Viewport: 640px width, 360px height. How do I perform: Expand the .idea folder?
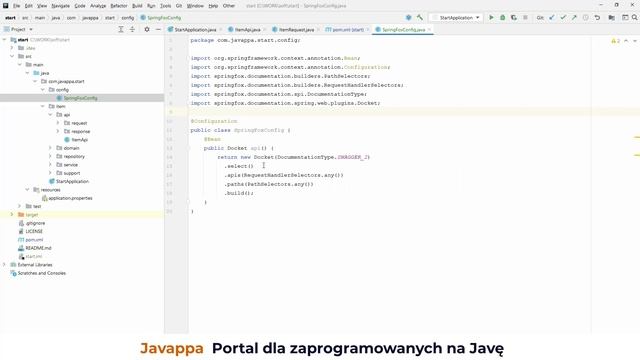point(12,48)
